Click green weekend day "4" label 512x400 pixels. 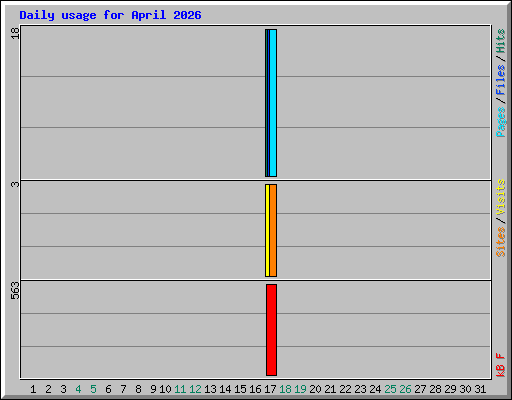click(78, 389)
